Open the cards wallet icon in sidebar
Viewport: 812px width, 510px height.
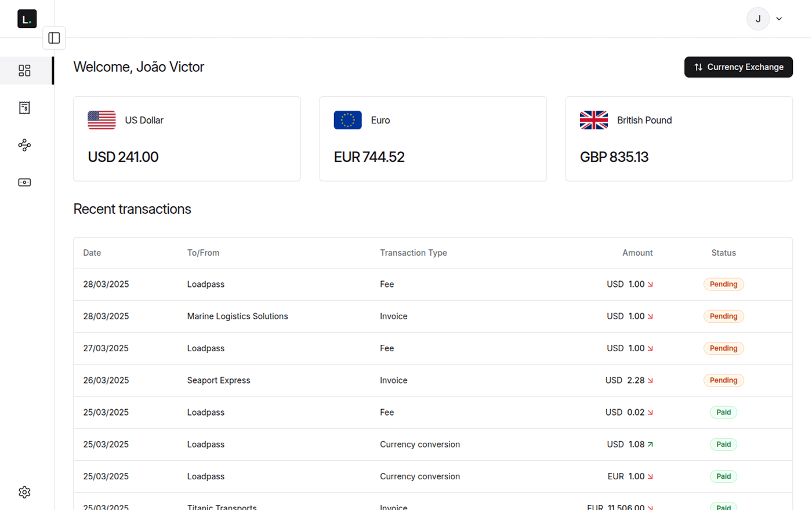[24, 182]
